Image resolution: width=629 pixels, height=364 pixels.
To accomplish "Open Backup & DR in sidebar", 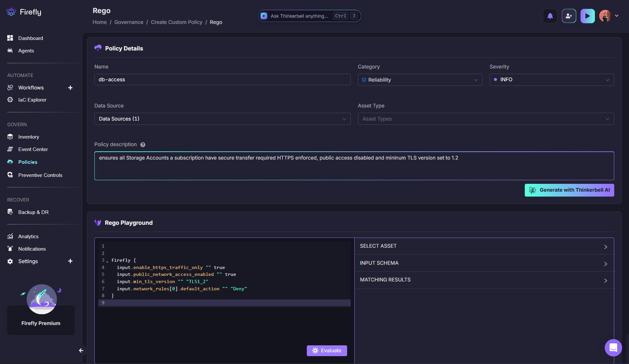I will (33, 212).
